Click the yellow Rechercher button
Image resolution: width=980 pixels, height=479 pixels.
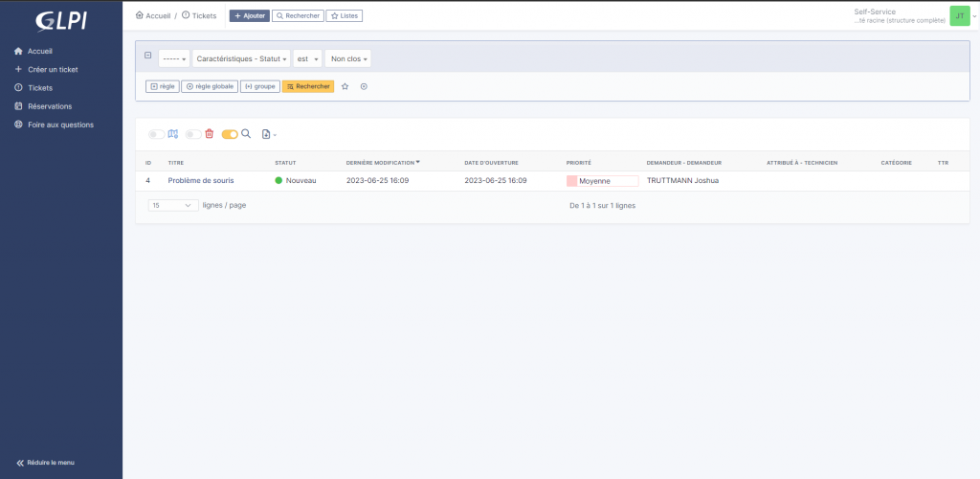[308, 86]
